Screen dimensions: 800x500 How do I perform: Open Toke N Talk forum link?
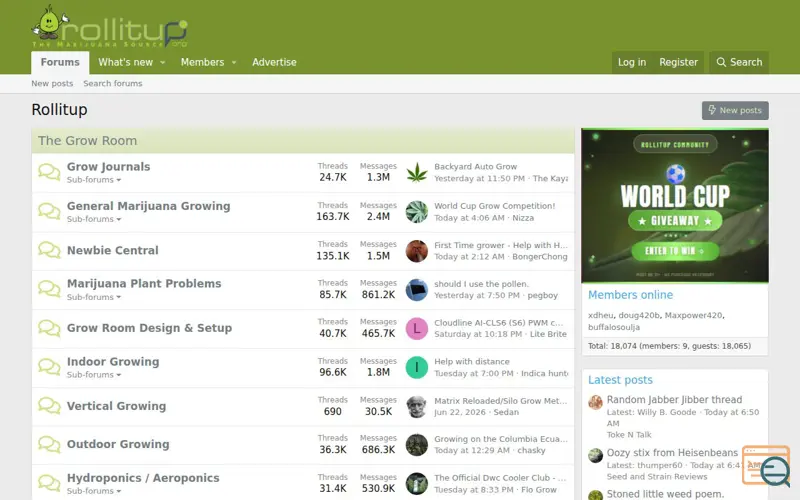point(629,435)
